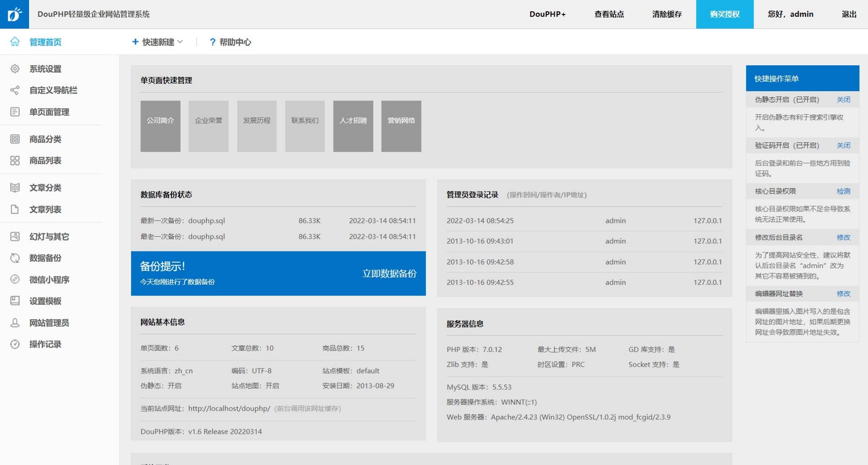Click the 管理首页 home icon

pyautogui.click(x=15, y=42)
